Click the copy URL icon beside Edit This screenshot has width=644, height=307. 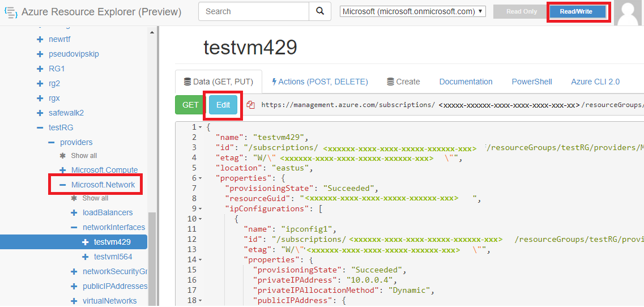(x=251, y=105)
